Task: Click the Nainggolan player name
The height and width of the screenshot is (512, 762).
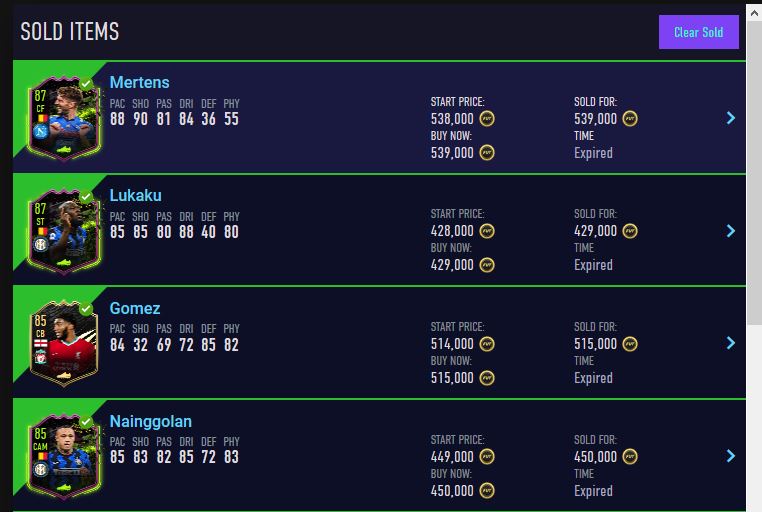Action: [x=151, y=422]
